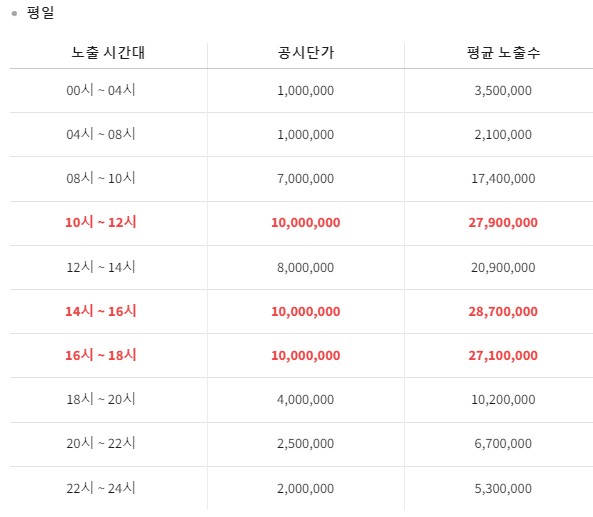
Task: Select the highlighted 14시 ~ 16시 slot
Action: (101, 311)
